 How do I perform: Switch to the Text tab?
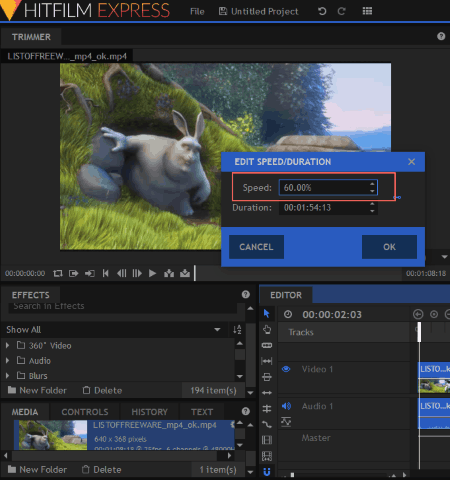point(202,412)
